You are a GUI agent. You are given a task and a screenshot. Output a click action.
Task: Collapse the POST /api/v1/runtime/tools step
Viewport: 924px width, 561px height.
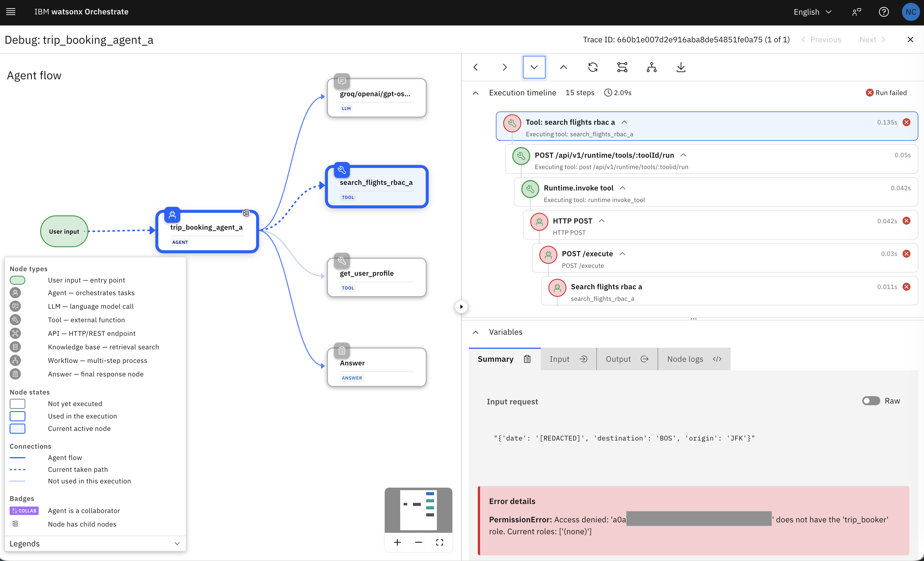tap(683, 155)
